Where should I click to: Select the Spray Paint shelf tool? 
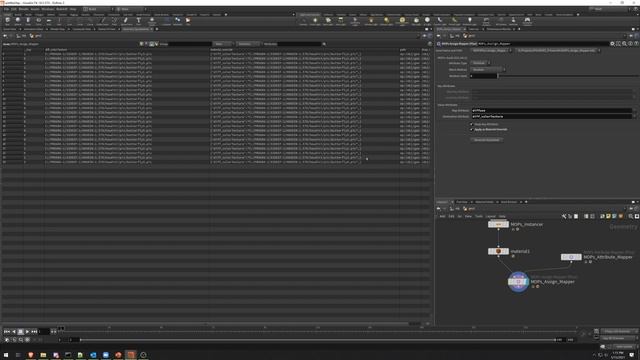pyautogui.click(x=126, y=21)
